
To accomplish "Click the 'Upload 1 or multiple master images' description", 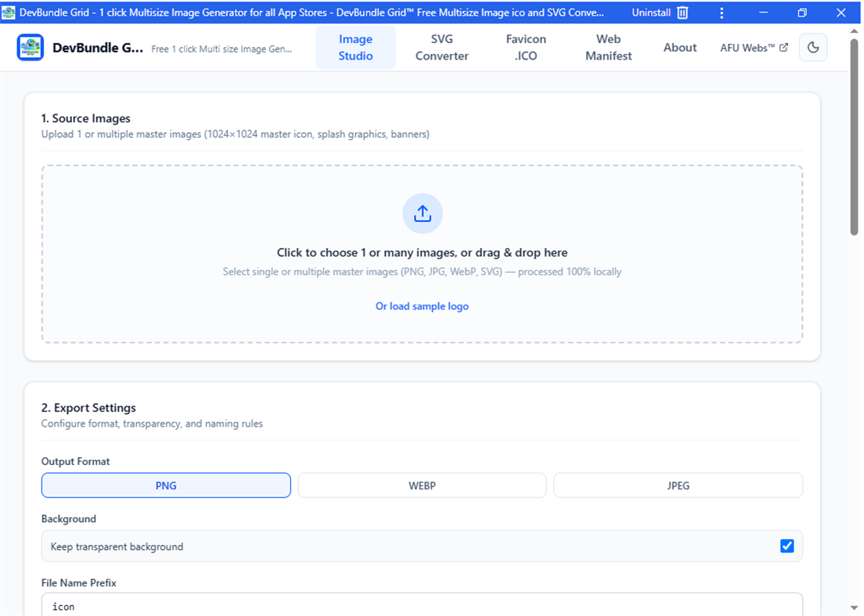I will [236, 134].
